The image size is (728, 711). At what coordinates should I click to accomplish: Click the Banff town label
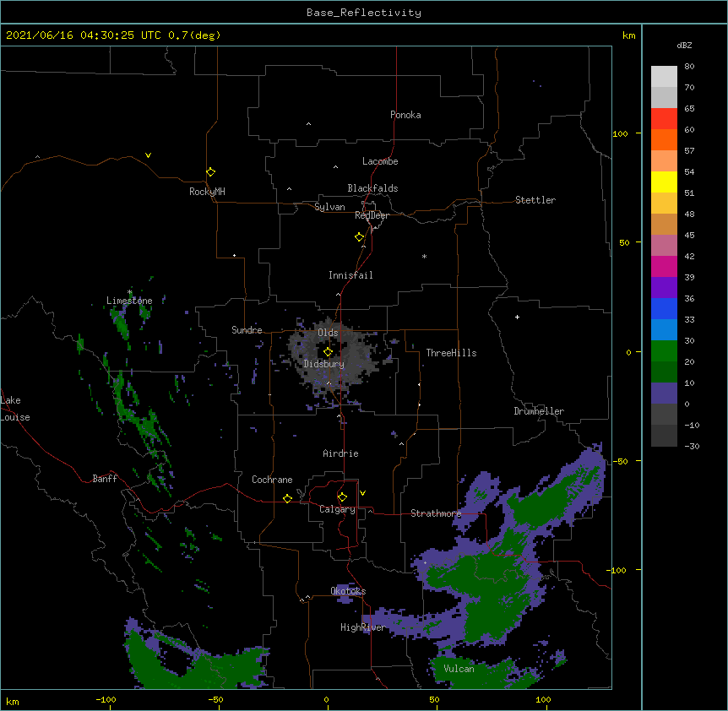pos(105,479)
